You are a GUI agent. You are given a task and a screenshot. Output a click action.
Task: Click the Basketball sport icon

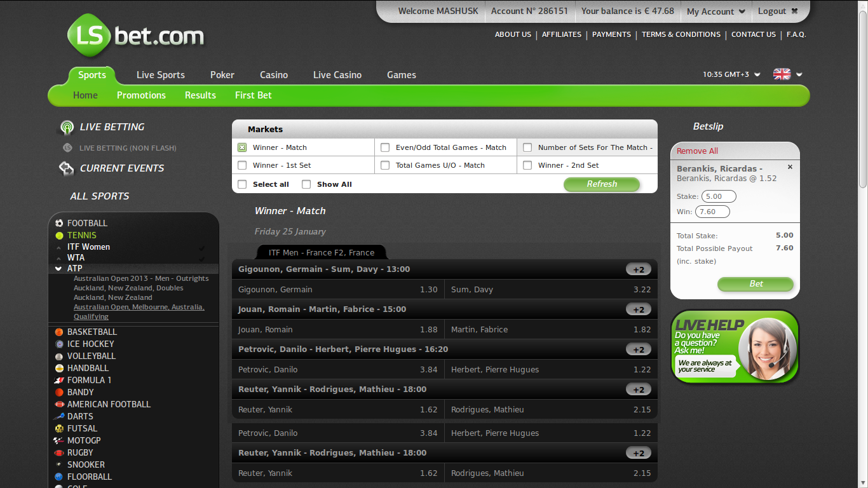59,332
